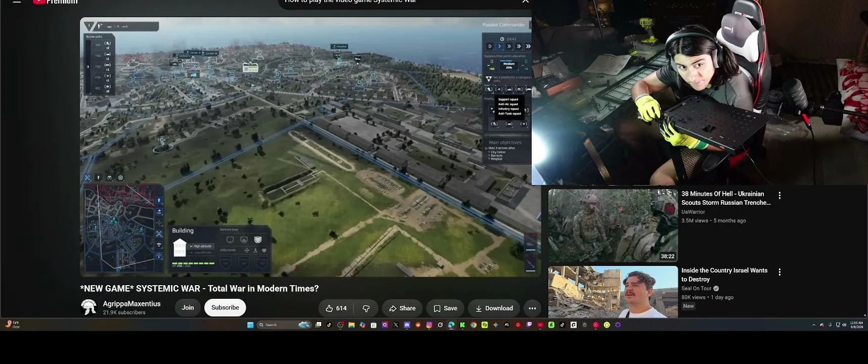Open Snapchat from the taskbar

tap(607, 325)
